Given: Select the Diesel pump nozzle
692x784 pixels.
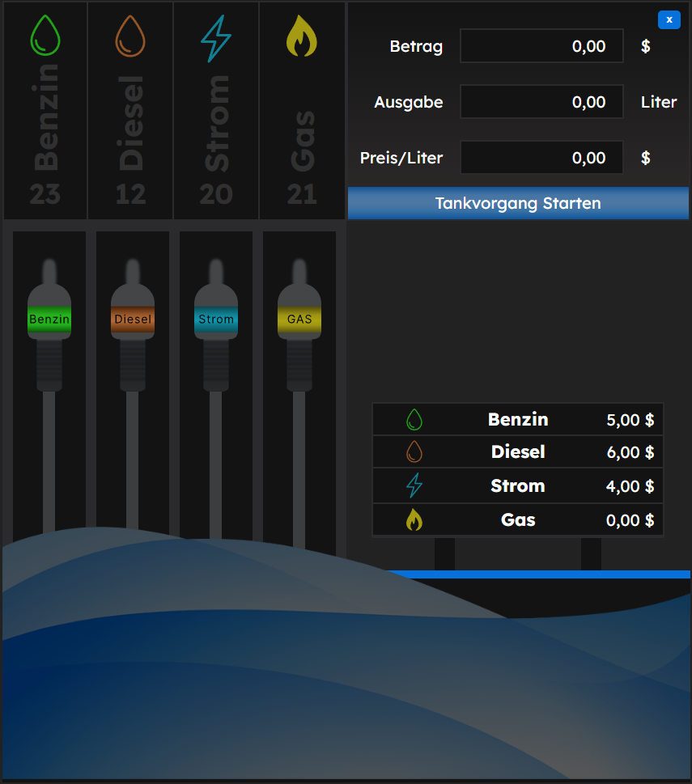Looking at the screenshot, I should point(132,319).
